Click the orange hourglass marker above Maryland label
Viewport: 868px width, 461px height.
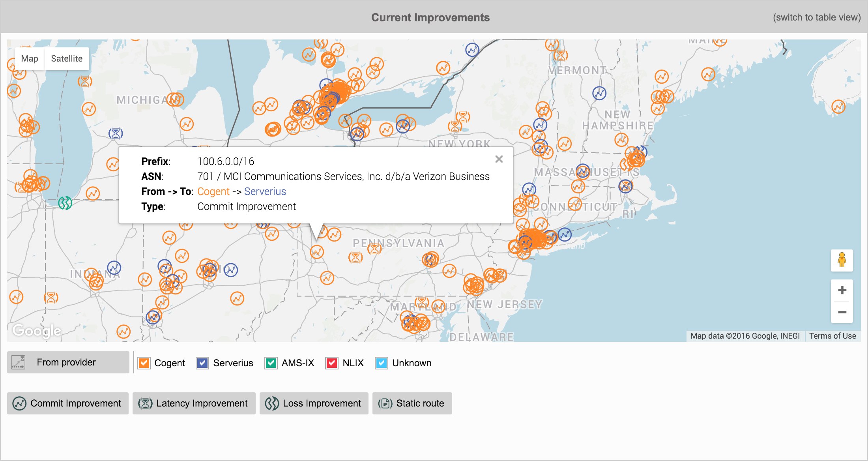422,303
